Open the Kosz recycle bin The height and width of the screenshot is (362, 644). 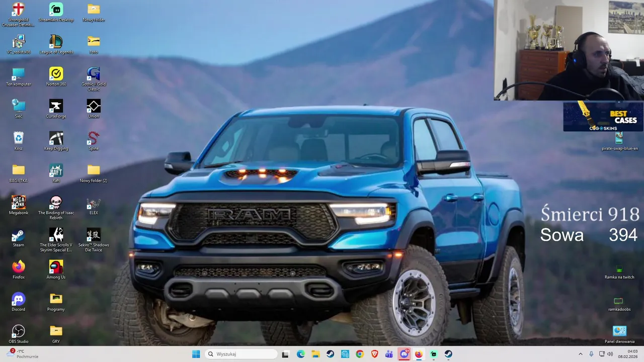point(19,141)
